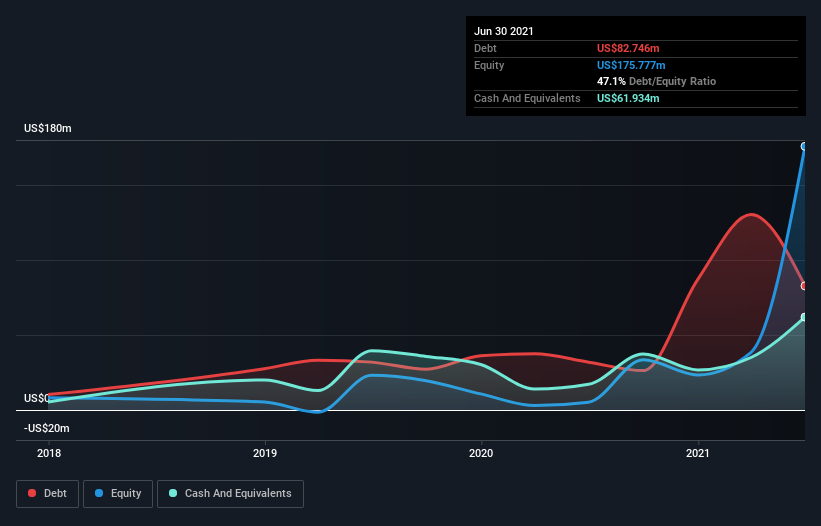This screenshot has height=526, width=821.
Task: Click the 2018 x-axis label
Action: coord(49,453)
